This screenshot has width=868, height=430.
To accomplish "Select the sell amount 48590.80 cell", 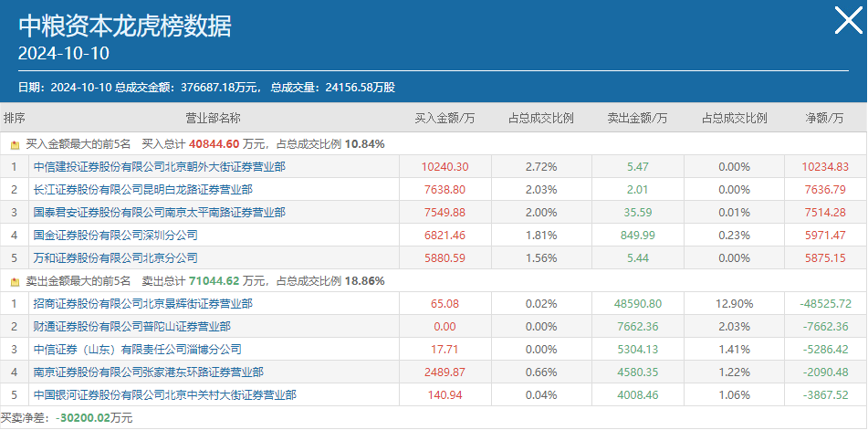I will point(638,304).
